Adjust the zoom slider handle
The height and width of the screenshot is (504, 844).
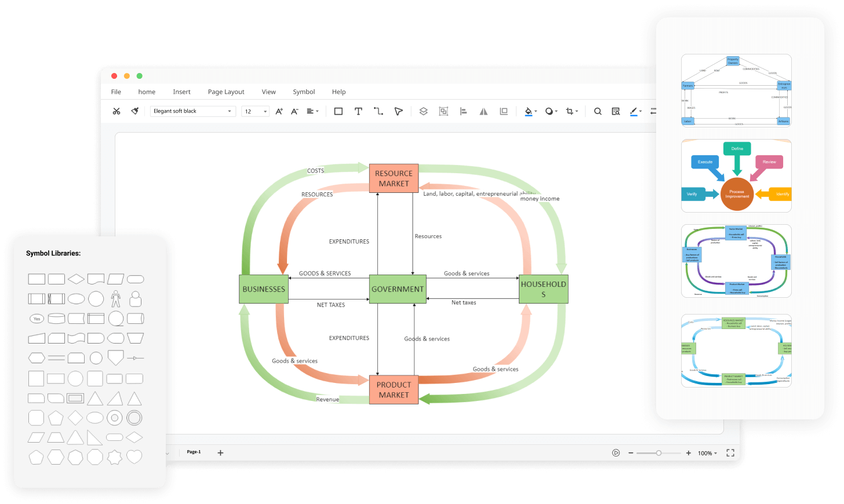coord(659,453)
